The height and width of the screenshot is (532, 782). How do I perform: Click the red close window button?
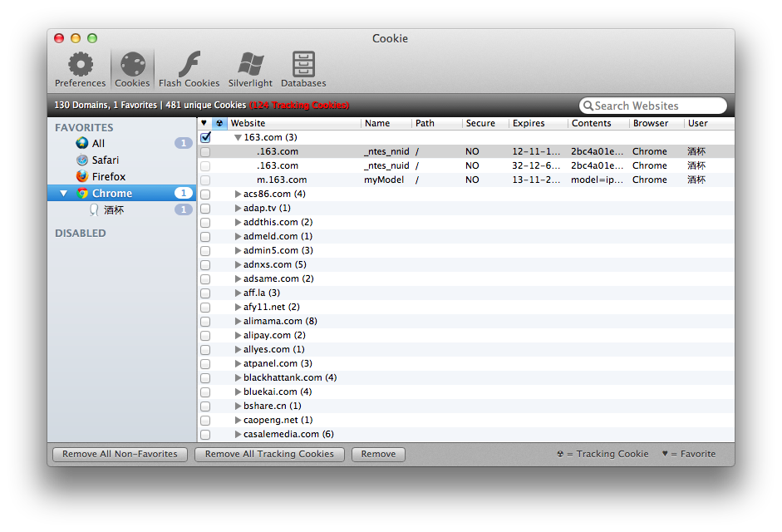[59, 38]
